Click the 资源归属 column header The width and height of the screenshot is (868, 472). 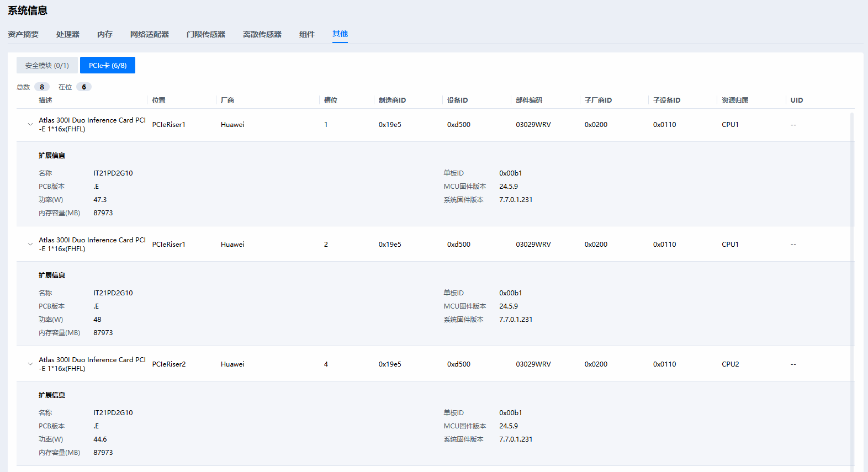tap(735, 100)
